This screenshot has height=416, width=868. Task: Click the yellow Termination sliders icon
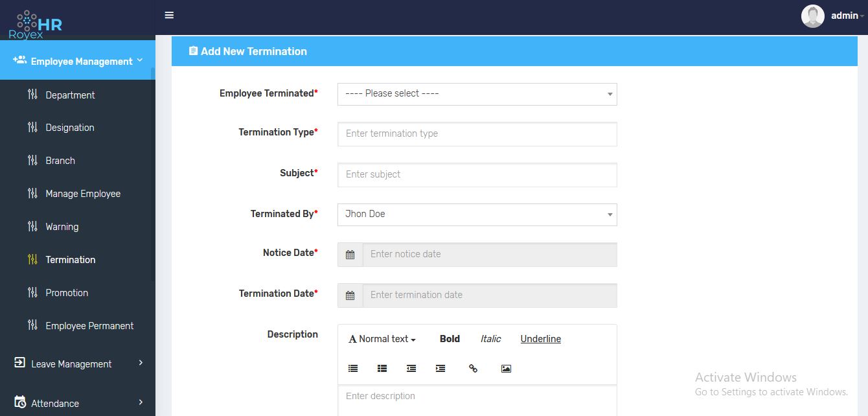(32, 259)
